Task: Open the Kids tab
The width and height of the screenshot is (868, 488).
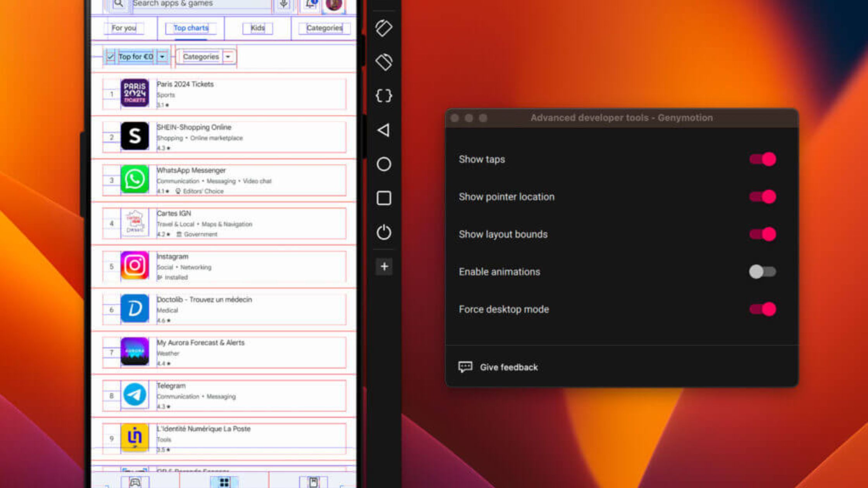Action: tap(257, 28)
